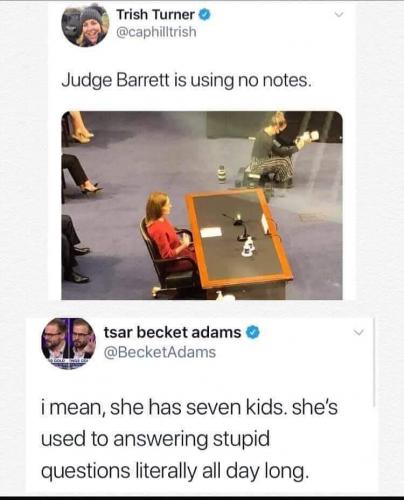This screenshot has height=500, width=404.
Task: Click the white paper on the desk
Action: (x=211, y=232)
